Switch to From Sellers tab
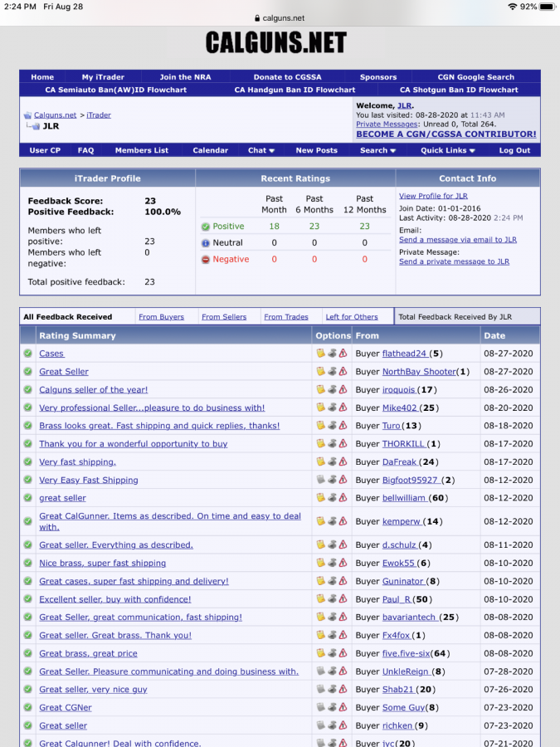560x747 pixels. 224,317
